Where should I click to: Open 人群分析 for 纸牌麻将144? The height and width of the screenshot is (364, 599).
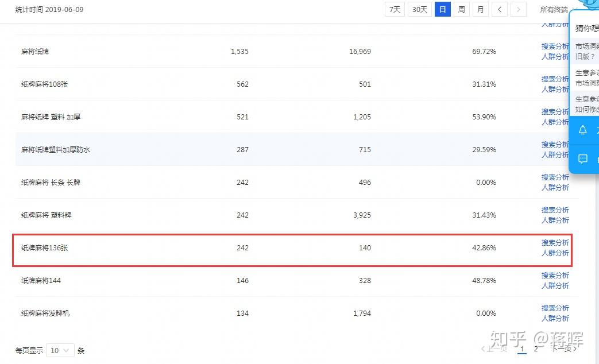555,286
